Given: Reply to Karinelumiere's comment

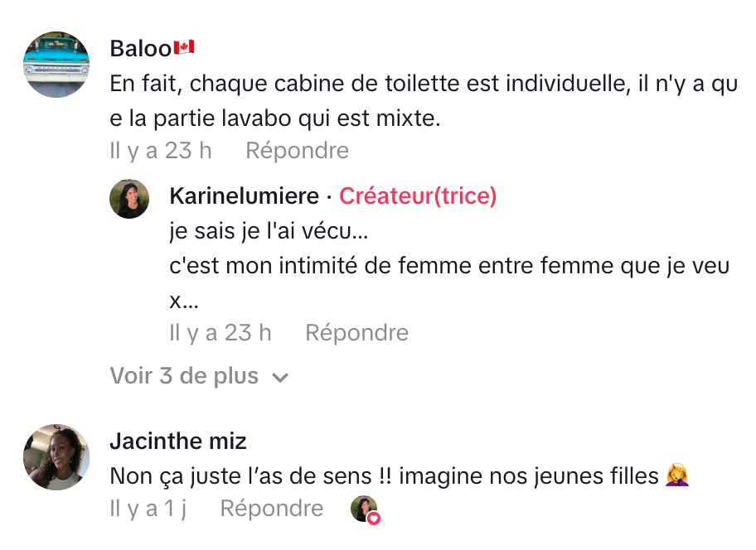Looking at the screenshot, I should [356, 333].
